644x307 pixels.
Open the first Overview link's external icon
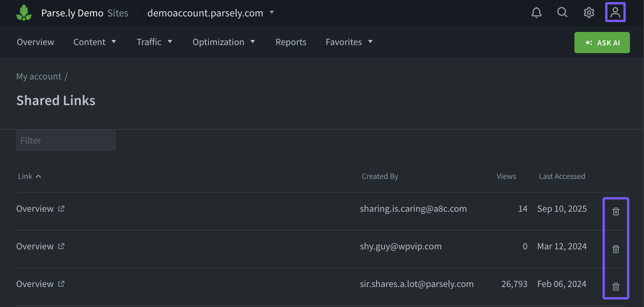[x=61, y=208]
